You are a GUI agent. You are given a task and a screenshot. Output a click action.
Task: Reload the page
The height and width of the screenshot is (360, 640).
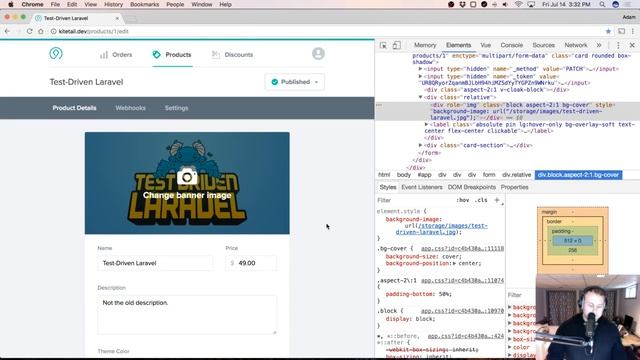click(x=29, y=31)
